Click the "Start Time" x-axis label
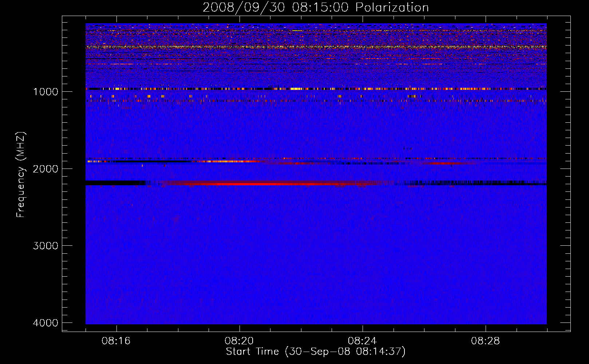Image resolution: width=589 pixels, height=364 pixels. tap(252, 352)
